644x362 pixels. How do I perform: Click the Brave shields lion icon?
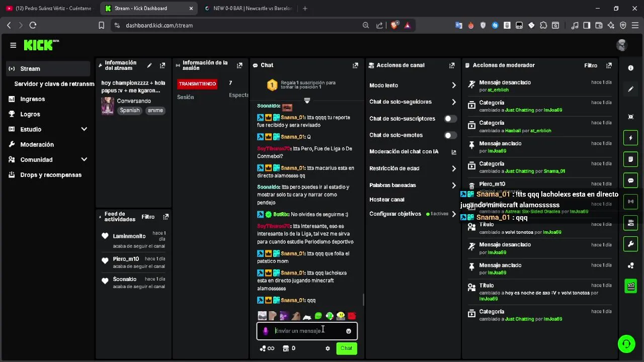pos(394,25)
